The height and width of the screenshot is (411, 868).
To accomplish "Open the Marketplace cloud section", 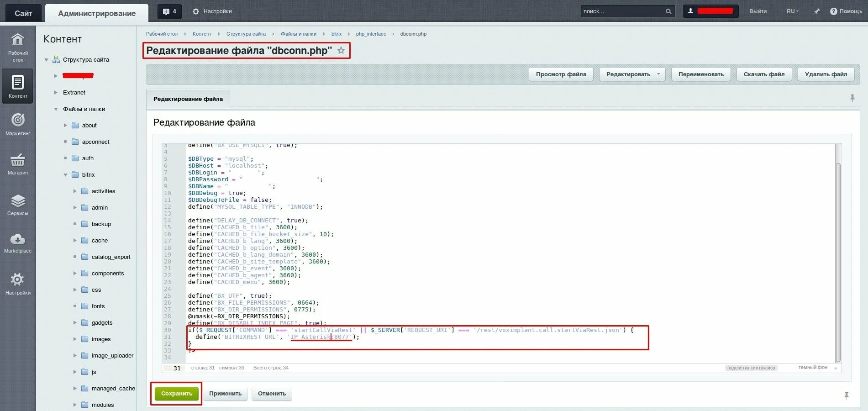I will click(x=18, y=243).
